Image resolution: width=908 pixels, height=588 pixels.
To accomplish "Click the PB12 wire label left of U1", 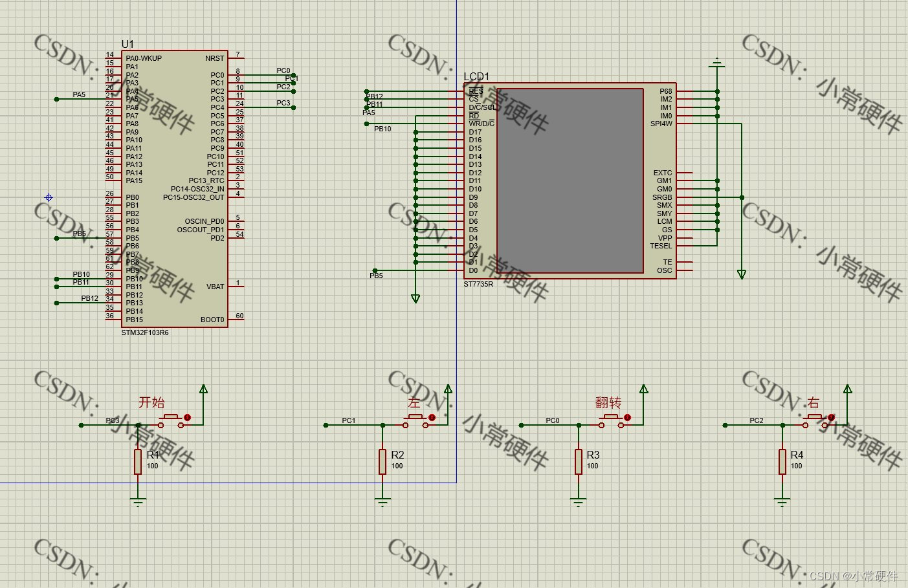I will point(90,298).
